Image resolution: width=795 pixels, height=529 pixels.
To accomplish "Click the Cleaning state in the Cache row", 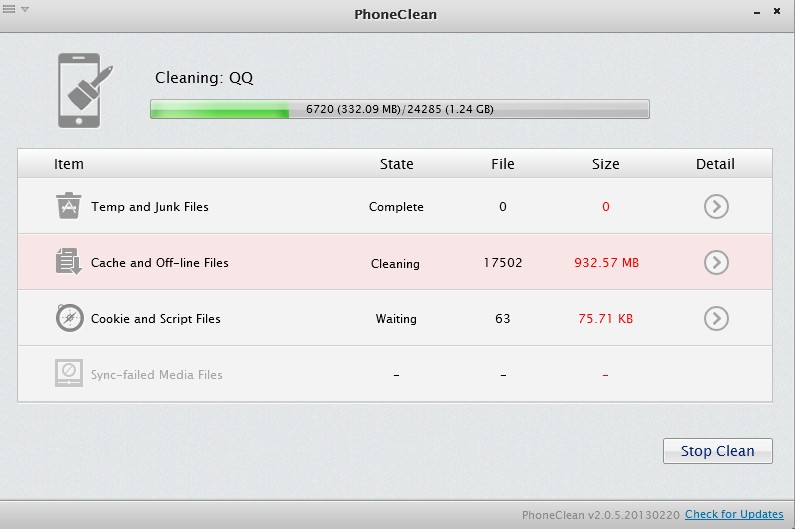I will tap(395, 264).
